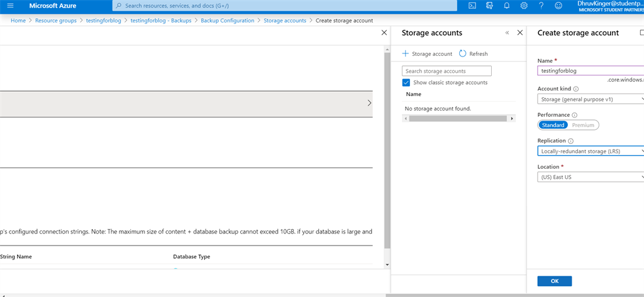
Task: Show info tooltip for Account kind
Action: 576,89
